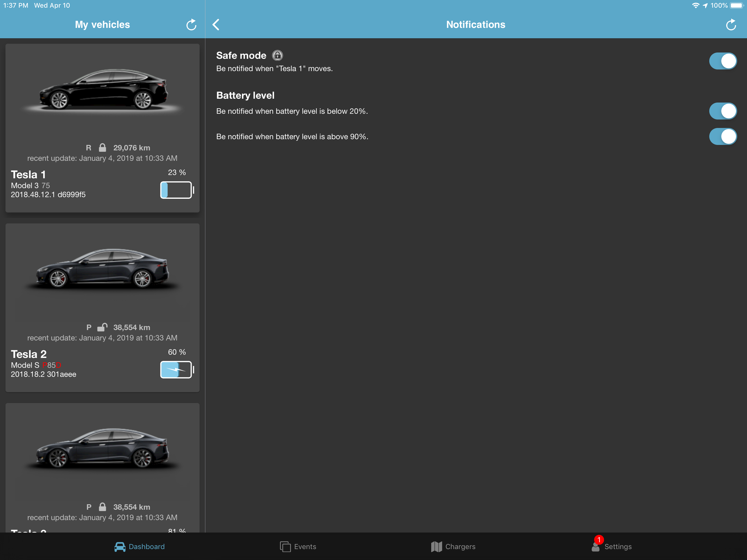Open the Dashboard tab
This screenshot has height=560, width=747.
[x=139, y=547]
